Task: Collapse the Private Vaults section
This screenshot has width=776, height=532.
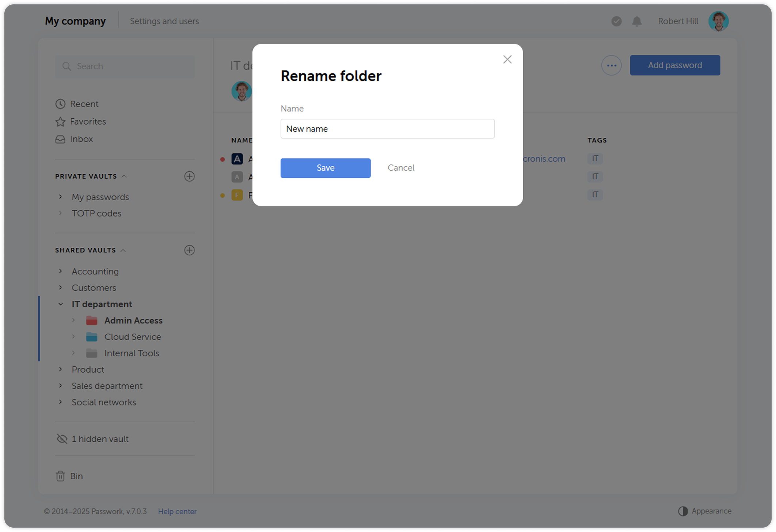Action: tap(124, 176)
